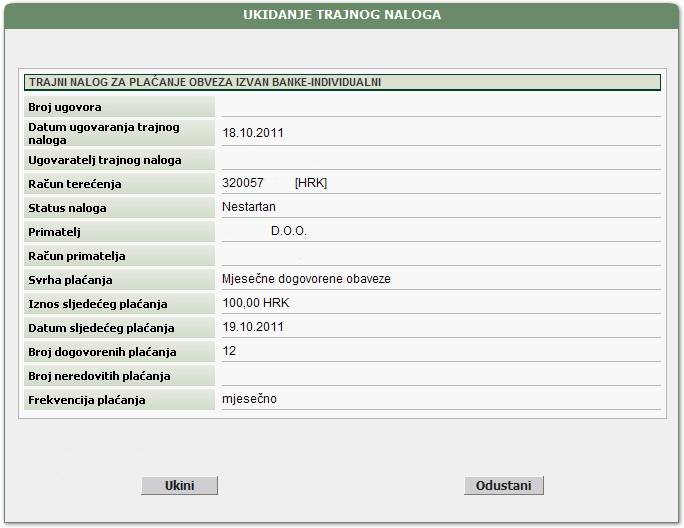This screenshot has height=528, width=684.
Task: Click the [HRK] currency text
Action: pyautogui.click(x=311, y=183)
